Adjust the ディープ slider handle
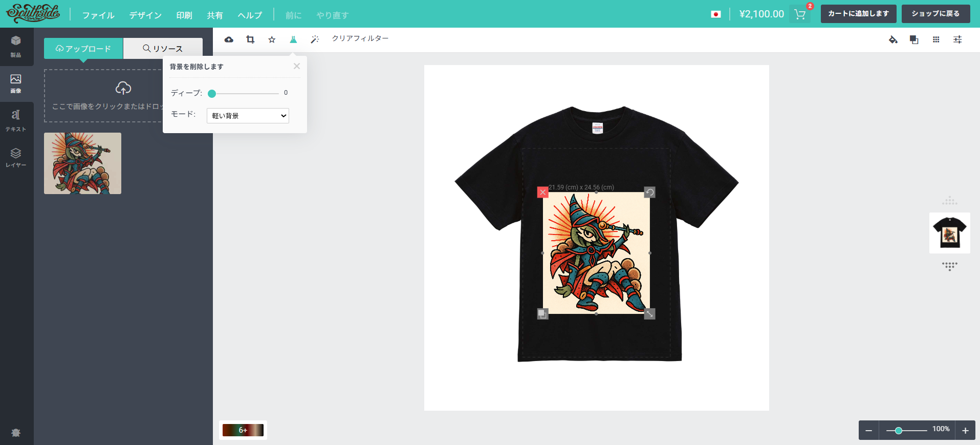The width and height of the screenshot is (980, 445). (212, 93)
